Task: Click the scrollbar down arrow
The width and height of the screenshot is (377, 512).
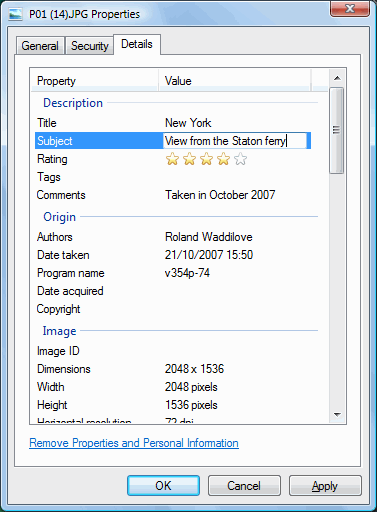Action: (337, 415)
